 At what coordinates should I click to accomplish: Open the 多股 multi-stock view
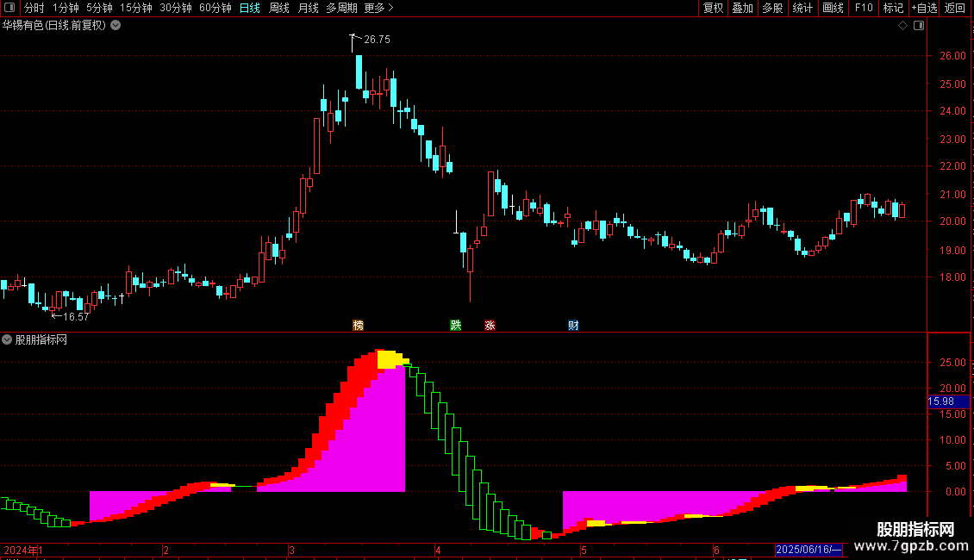click(x=772, y=8)
